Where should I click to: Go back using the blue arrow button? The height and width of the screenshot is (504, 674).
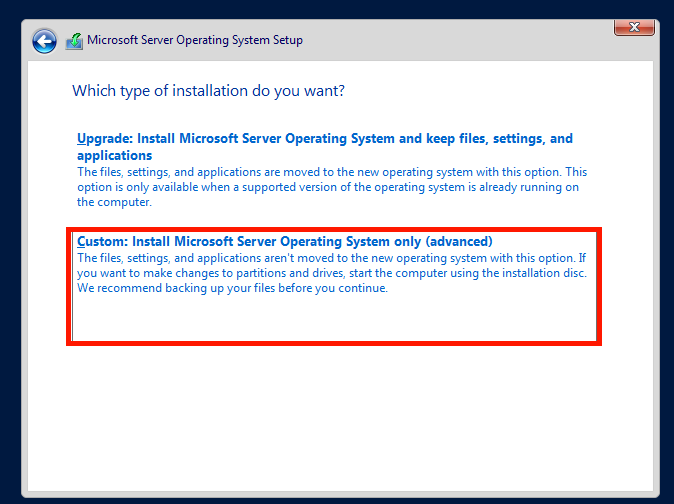[x=44, y=41]
